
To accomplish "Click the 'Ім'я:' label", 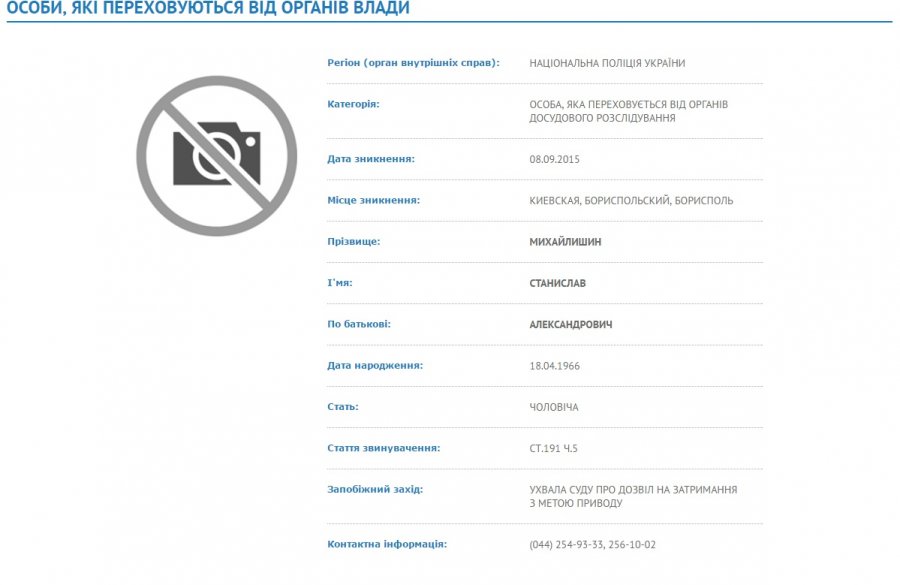I will click(340, 282).
